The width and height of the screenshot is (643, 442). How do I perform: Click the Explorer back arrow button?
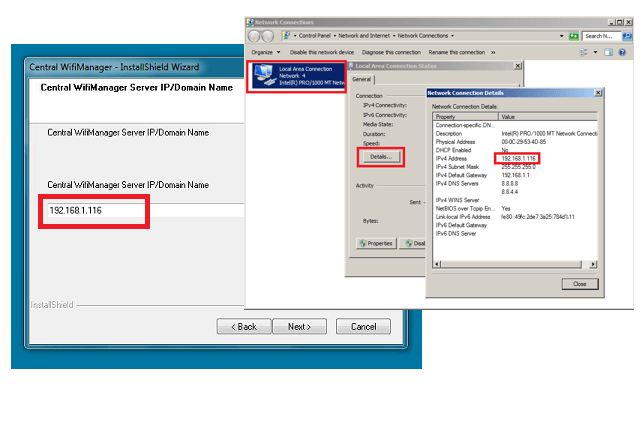tap(255, 36)
